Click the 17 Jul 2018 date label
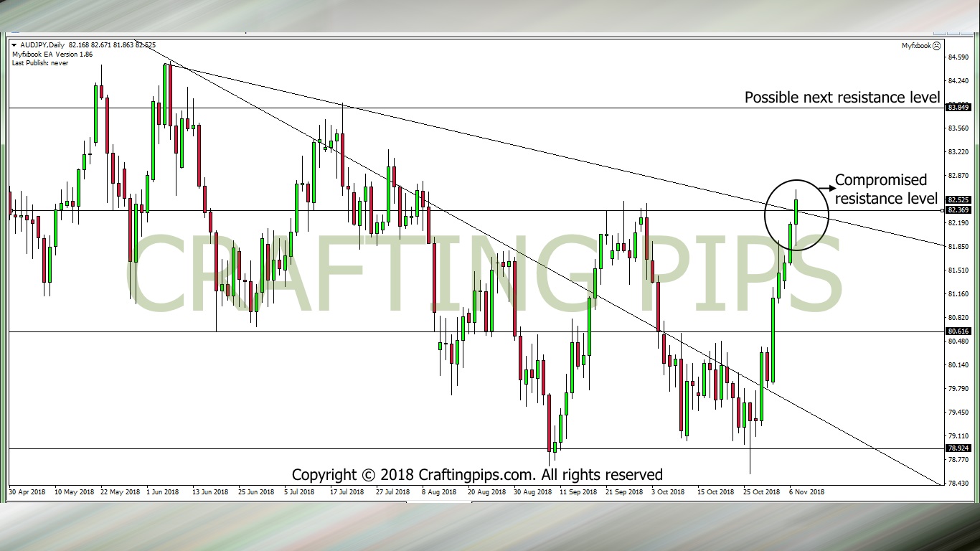The image size is (980, 551). click(x=347, y=492)
